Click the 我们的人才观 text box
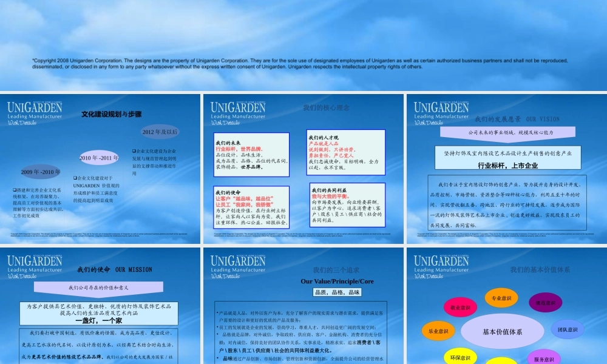Image resolution: width=607 pixels, height=364 pixels. [346, 152]
